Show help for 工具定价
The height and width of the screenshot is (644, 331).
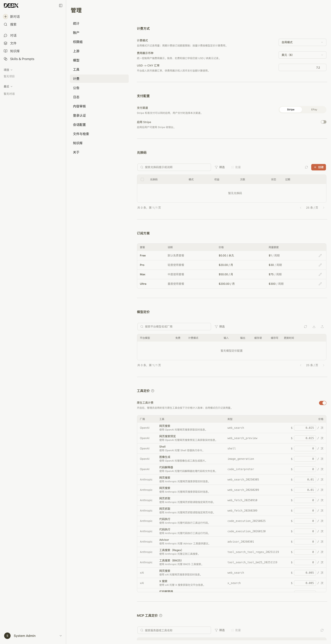(x=153, y=391)
